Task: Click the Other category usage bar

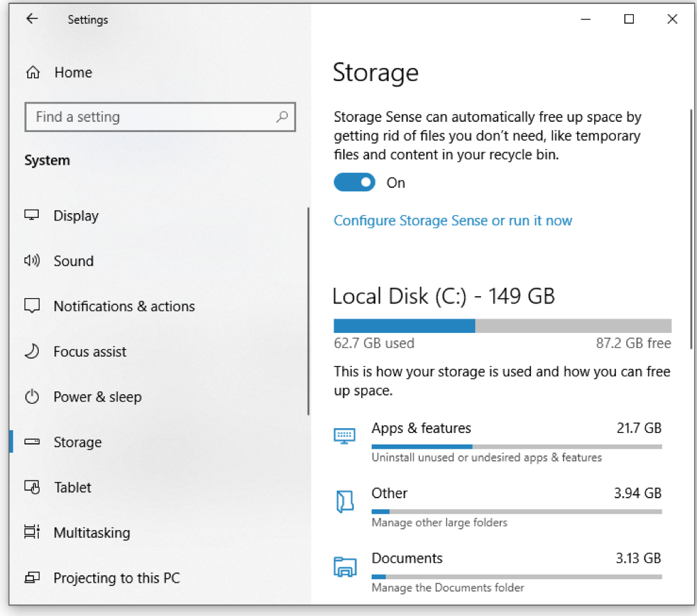Action: 517,512
